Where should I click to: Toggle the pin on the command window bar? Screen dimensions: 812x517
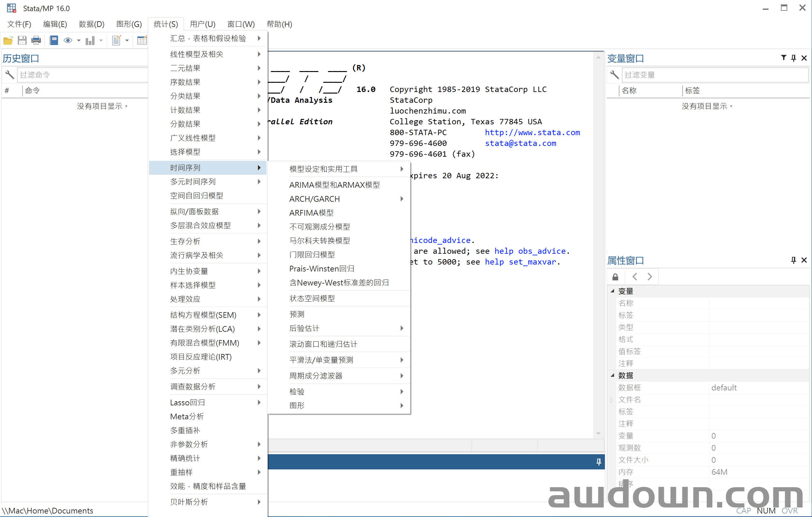click(x=599, y=462)
